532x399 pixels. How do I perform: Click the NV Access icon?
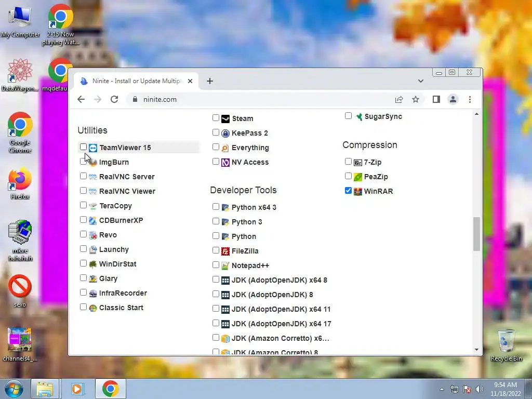[x=225, y=163]
